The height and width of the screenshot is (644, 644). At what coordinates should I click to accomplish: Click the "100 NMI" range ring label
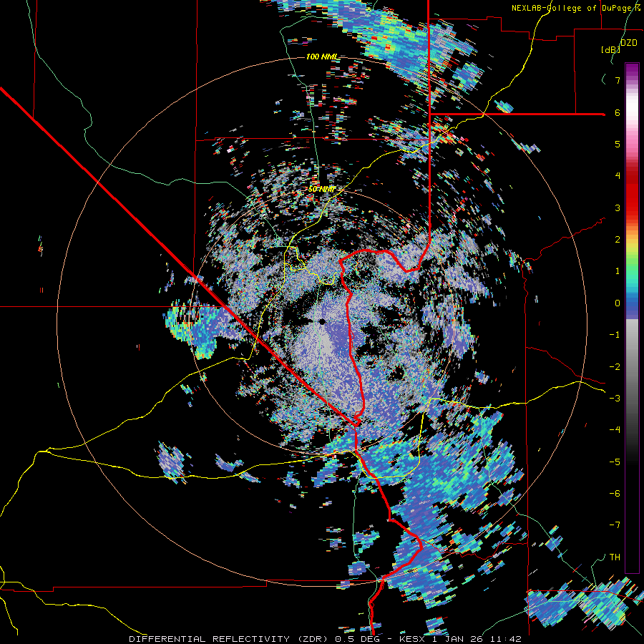click(x=323, y=57)
